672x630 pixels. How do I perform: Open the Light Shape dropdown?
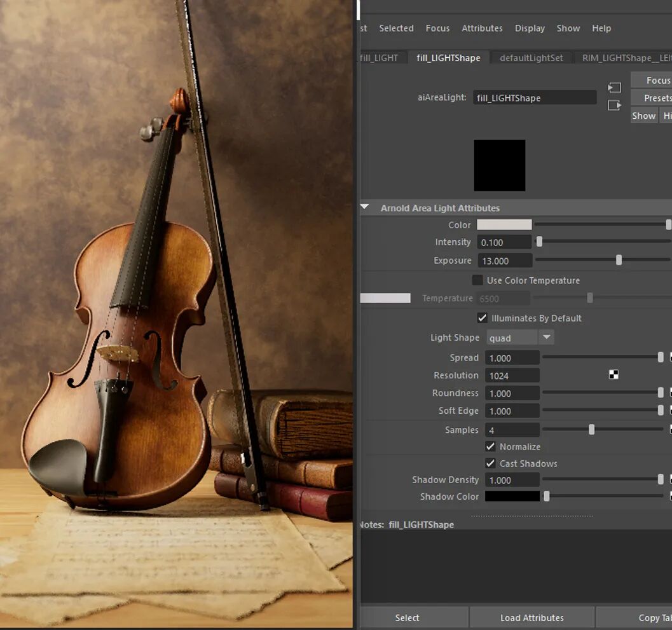520,338
